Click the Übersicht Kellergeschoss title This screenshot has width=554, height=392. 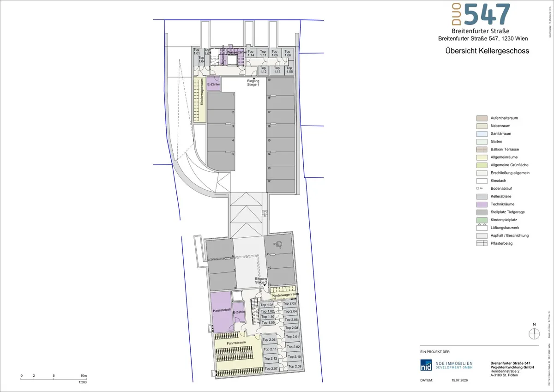click(x=487, y=51)
